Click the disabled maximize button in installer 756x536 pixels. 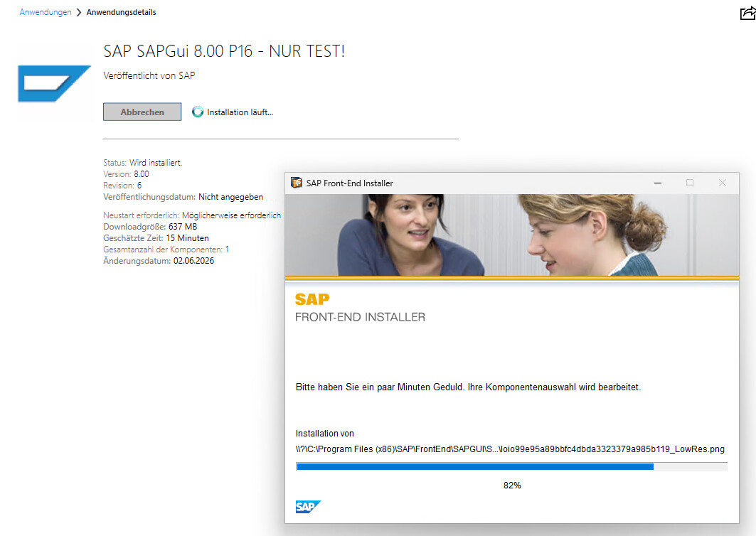[690, 183]
